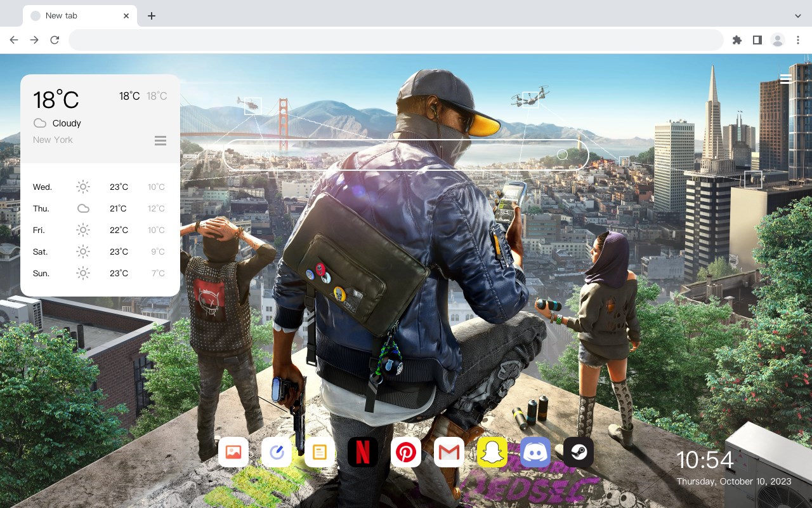Launch the Pinterest shortcut

pos(406,452)
